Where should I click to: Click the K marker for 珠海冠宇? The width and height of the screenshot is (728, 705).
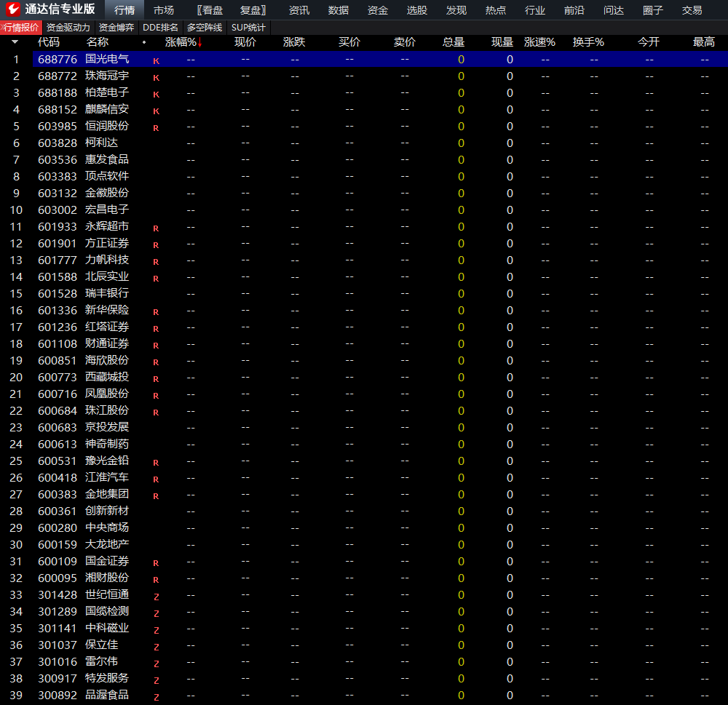pyautogui.click(x=156, y=78)
